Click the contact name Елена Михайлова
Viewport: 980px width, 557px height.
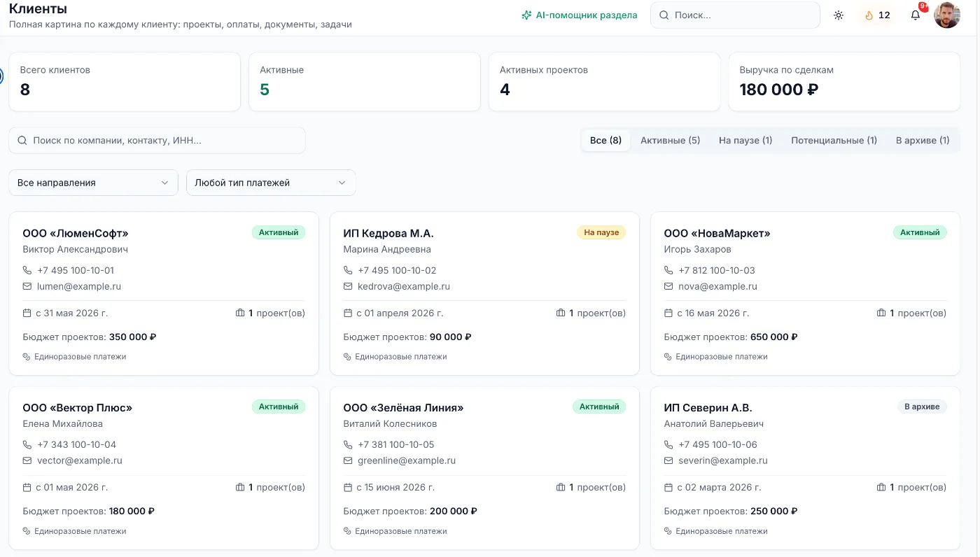pos(63,423)
